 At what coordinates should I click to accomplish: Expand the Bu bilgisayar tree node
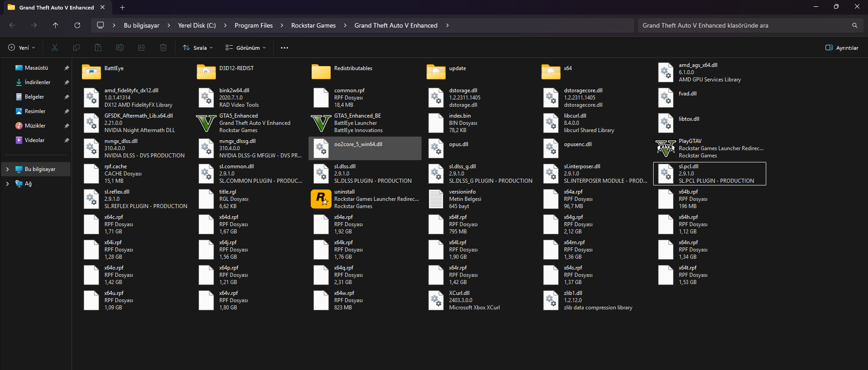click(x=7, y=169)
